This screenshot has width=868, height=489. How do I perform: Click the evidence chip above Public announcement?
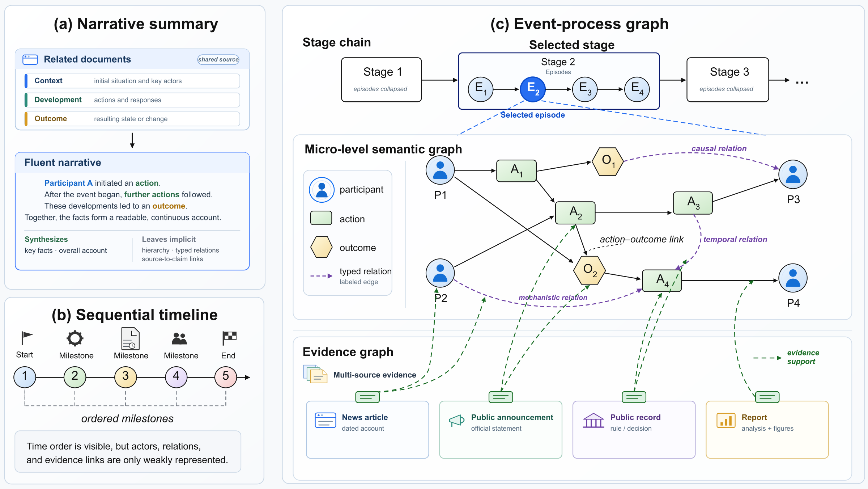click(501, 397)
